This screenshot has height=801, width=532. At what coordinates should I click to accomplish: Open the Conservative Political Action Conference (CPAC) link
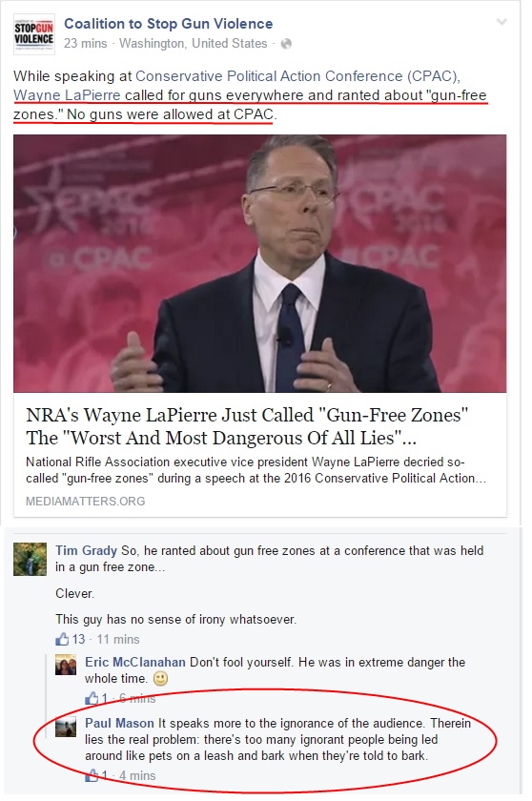[x=297, y=76]
